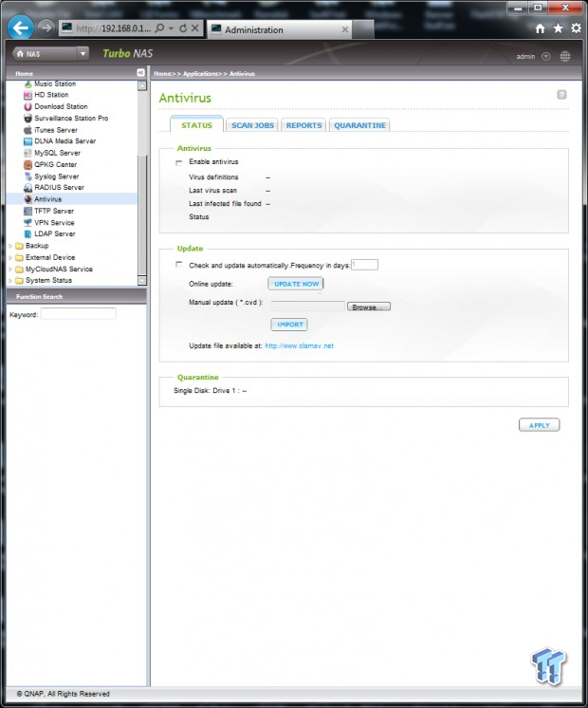Screen dimensions: 588x708
Task: Click the MySQL Server icon
Action: point(28,153)
